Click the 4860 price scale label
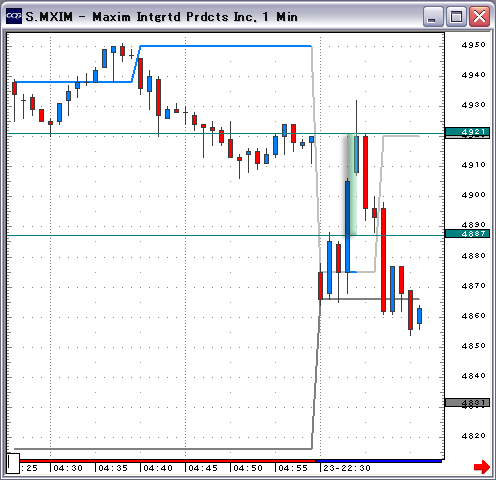The image size is (496, 480). tap(473, 316)
